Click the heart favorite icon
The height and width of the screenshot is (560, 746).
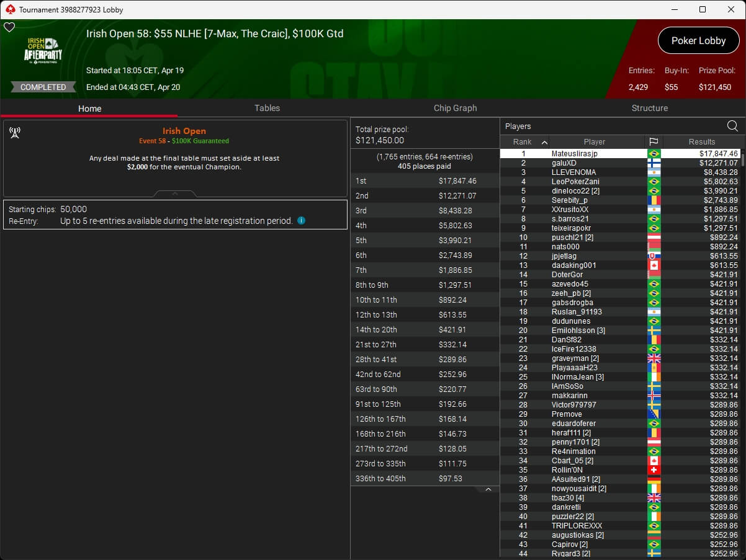click(9, 27)
